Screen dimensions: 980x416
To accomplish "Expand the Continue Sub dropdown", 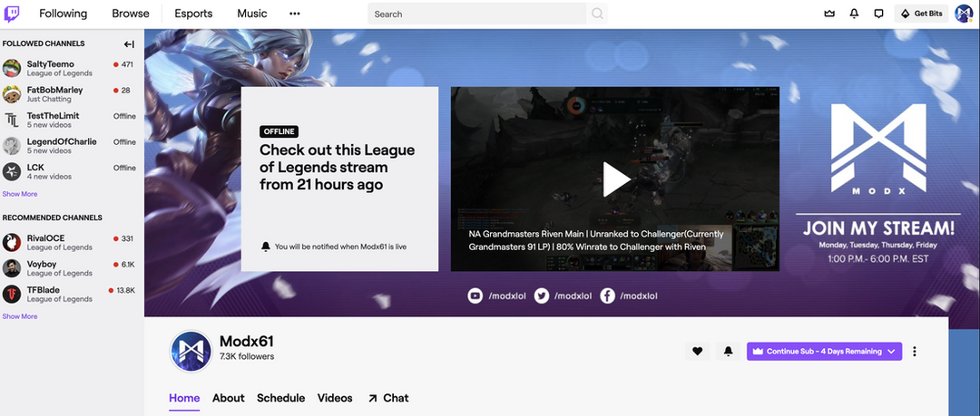I will tap(892, 352).
